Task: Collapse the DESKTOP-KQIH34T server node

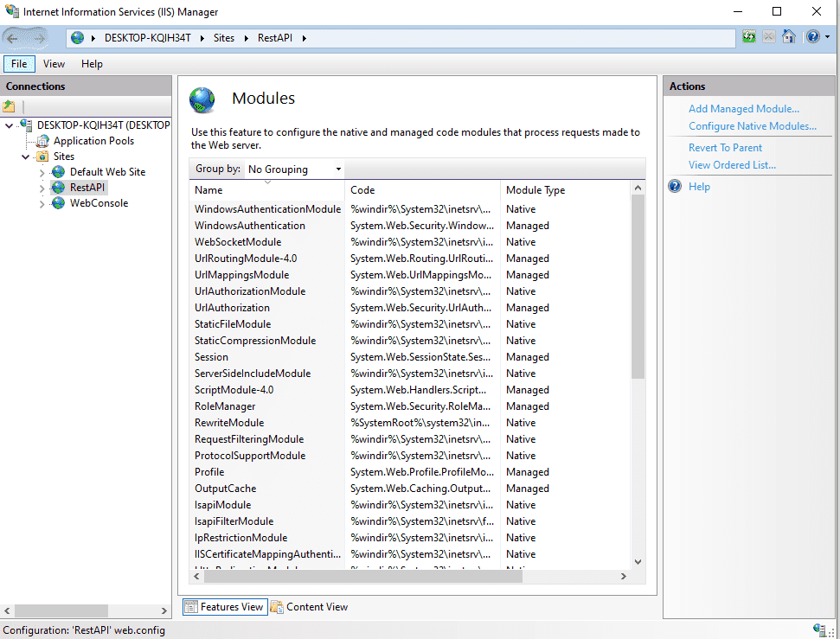Action: 10,126
